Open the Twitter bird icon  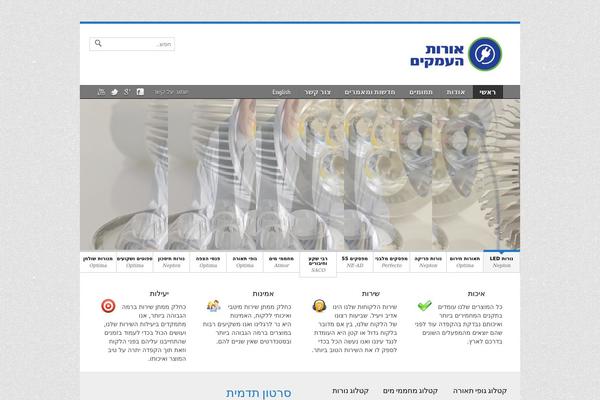114,92
